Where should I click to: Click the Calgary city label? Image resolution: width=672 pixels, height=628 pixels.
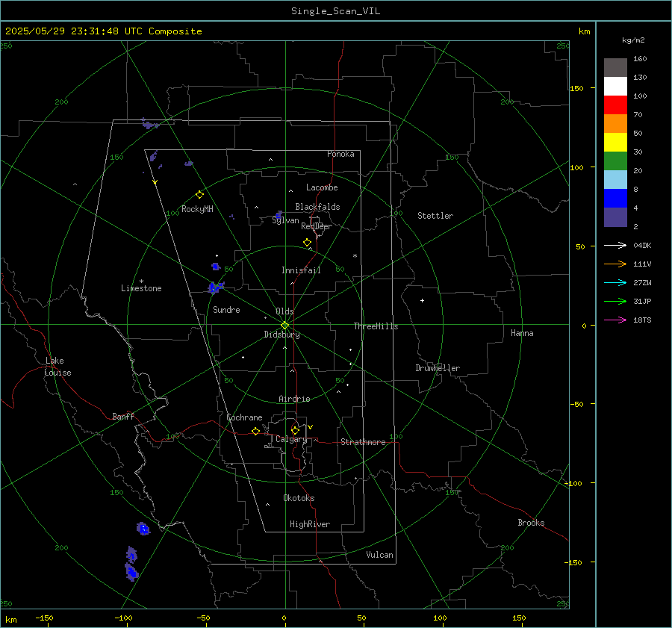point(291,439)
